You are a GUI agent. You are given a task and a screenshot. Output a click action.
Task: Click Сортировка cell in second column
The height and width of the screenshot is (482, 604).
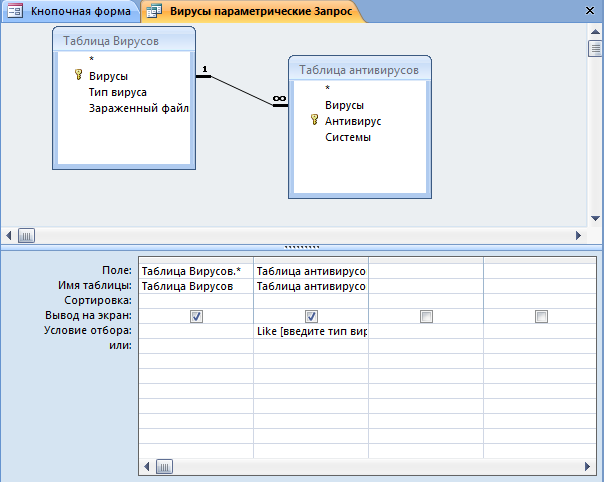pos(310,301)
